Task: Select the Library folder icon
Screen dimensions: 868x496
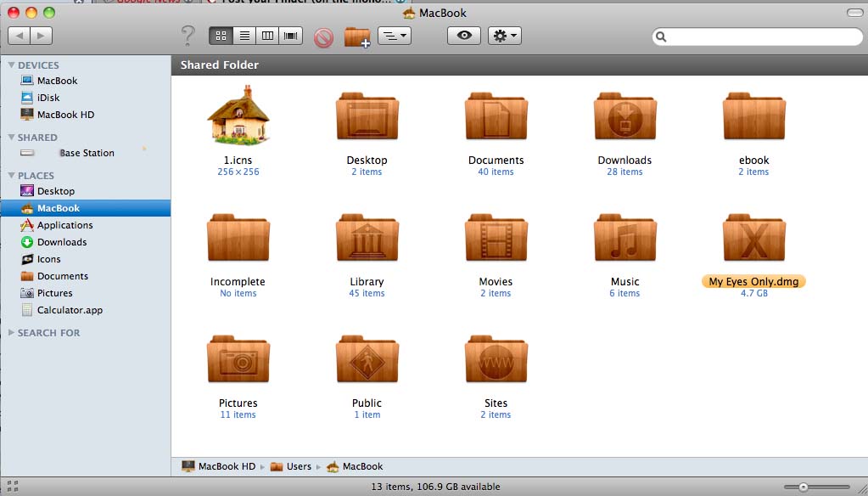Action: (367, 238)
